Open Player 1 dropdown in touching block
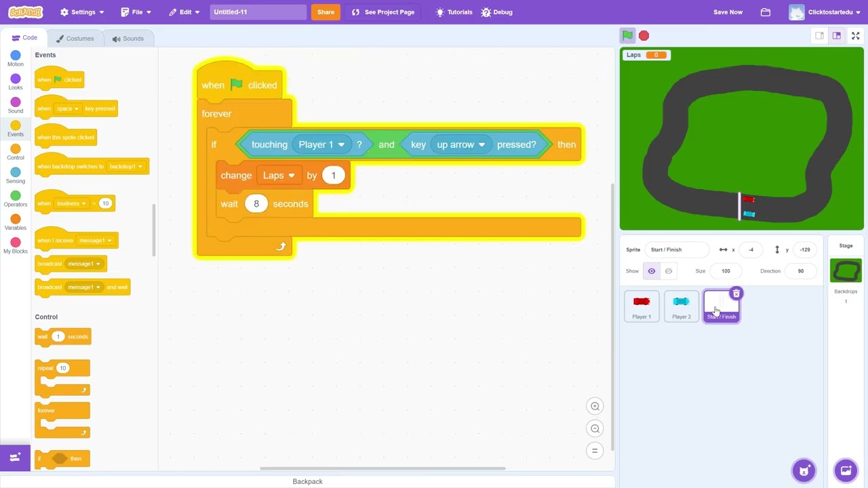The image size is (868, 488). pyautogui.click(x=322, y=144)
